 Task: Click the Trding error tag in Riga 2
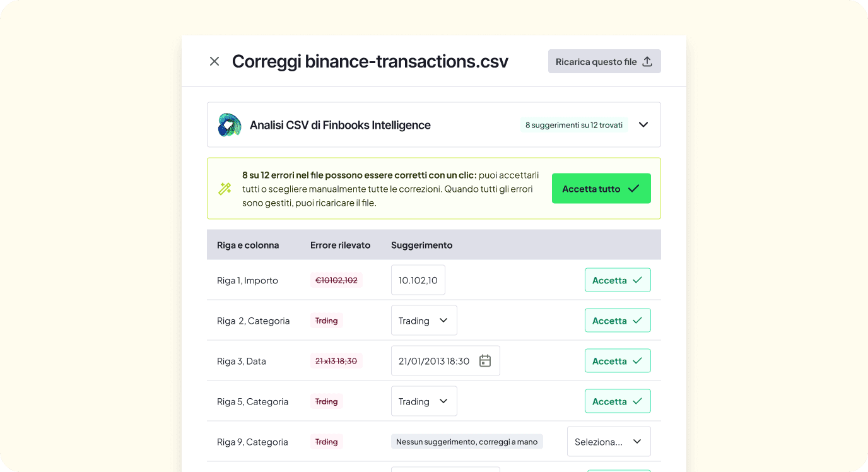tap(327, 321)
